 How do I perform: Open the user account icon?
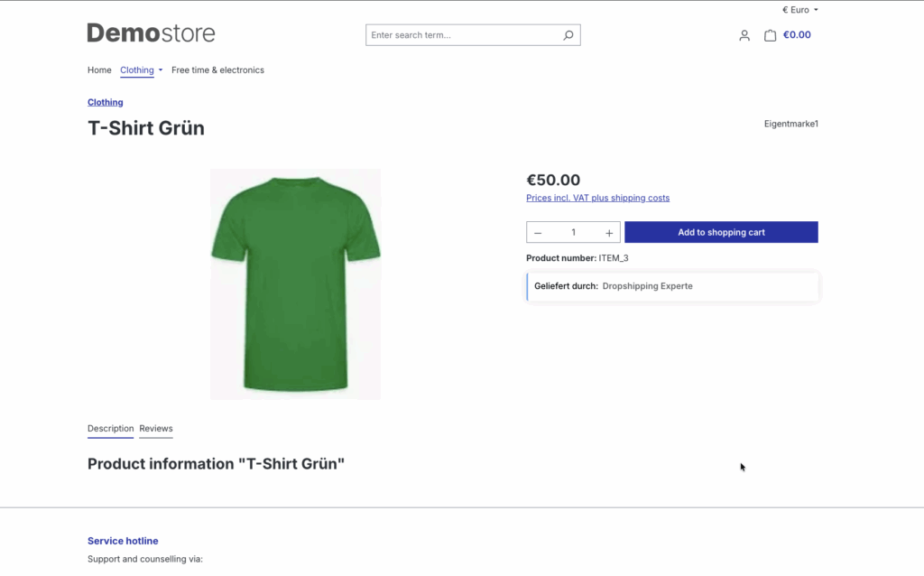(x=744, y=35)
